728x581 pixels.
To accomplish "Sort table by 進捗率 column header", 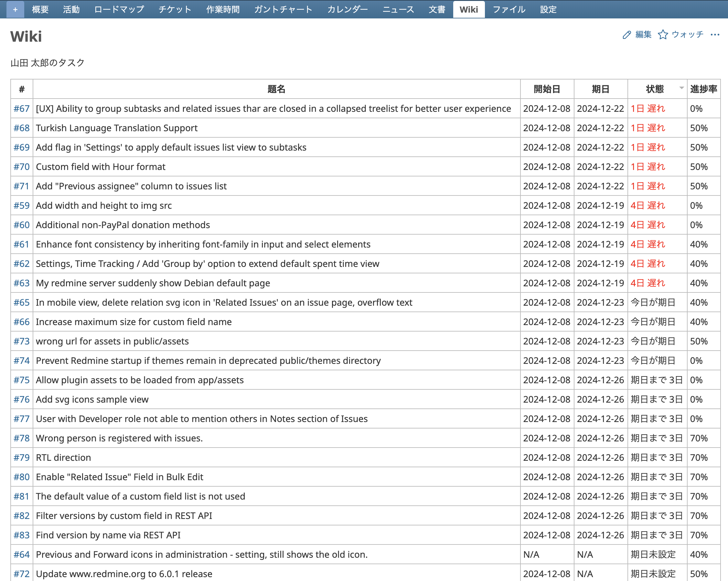I will pyautogui.click(x=703, y=89).
